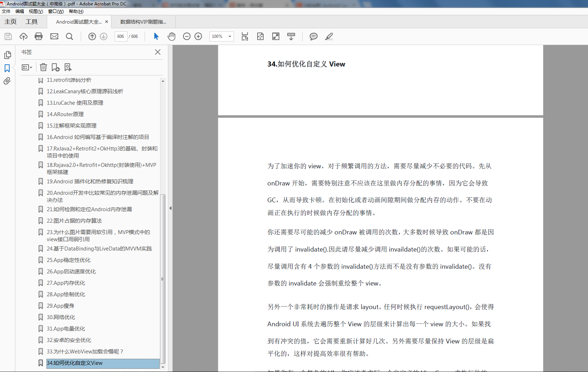Click the upload to cloud icon

click(x=24, y=36)
